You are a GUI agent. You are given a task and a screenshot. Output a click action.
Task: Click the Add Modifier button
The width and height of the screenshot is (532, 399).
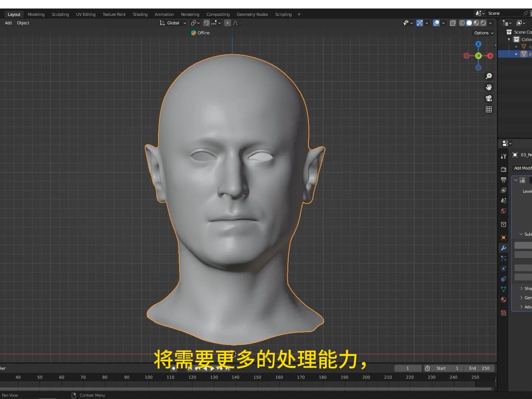522,168
